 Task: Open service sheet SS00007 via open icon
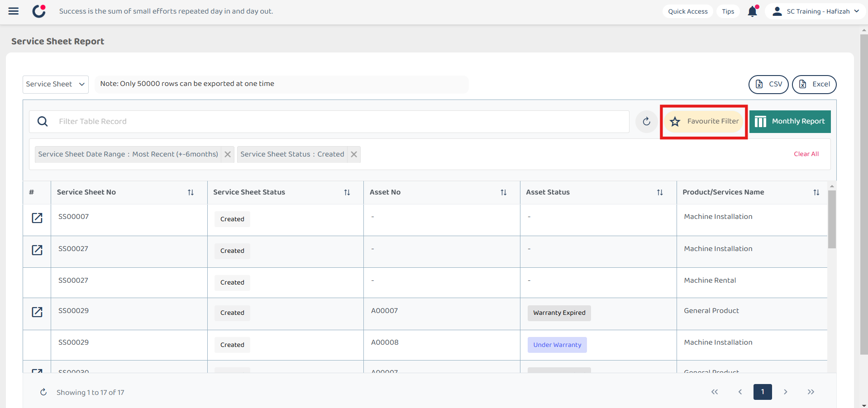37,218
